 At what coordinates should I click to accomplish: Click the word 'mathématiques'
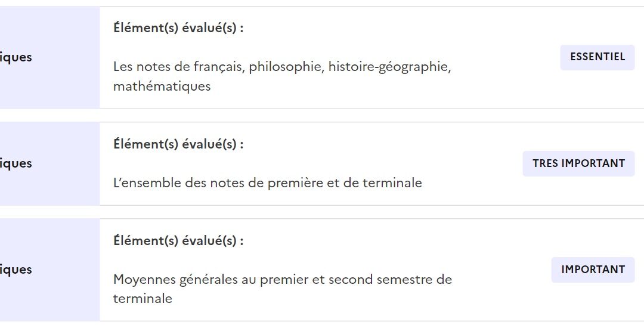(x=162, y=86)
